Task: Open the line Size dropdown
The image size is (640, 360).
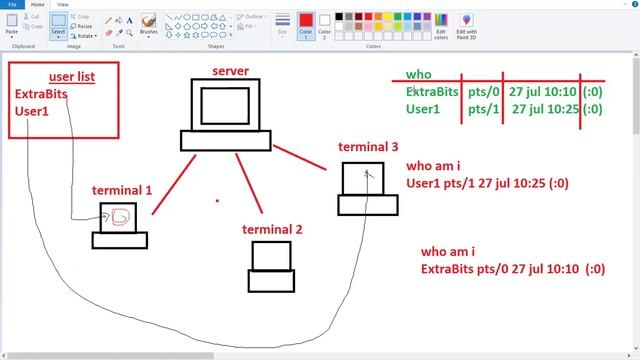Action: tap(282, 26)
